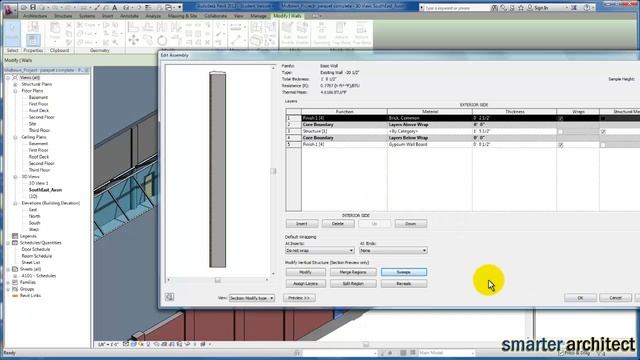Click the Split Region button
The height and width of the screenshot is (360, 640).
coord(353,283)
